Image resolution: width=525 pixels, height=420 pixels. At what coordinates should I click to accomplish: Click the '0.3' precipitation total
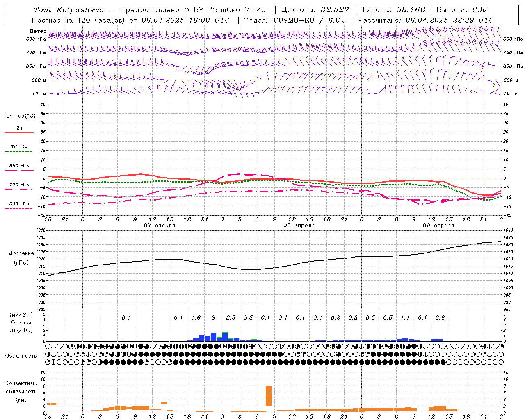click(353, 317)
